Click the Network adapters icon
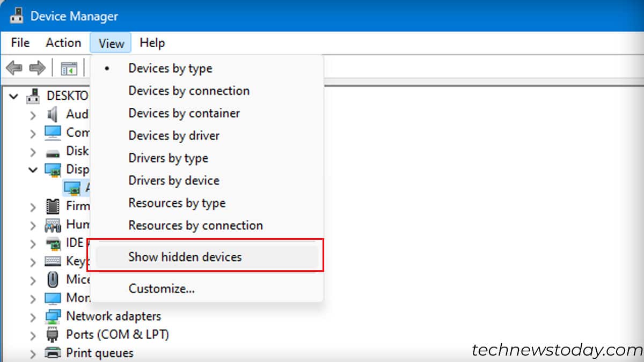The image size is (644, 362). [53, 316]
